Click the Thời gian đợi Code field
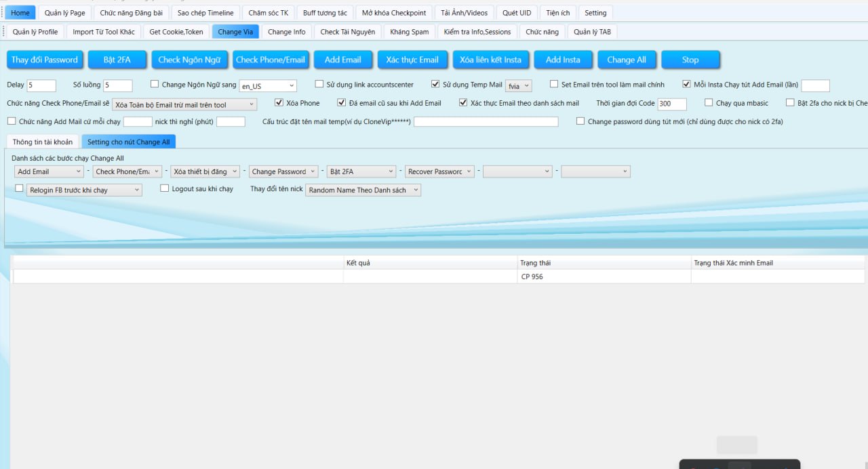868x469 pixels. (x=671, y=104)
